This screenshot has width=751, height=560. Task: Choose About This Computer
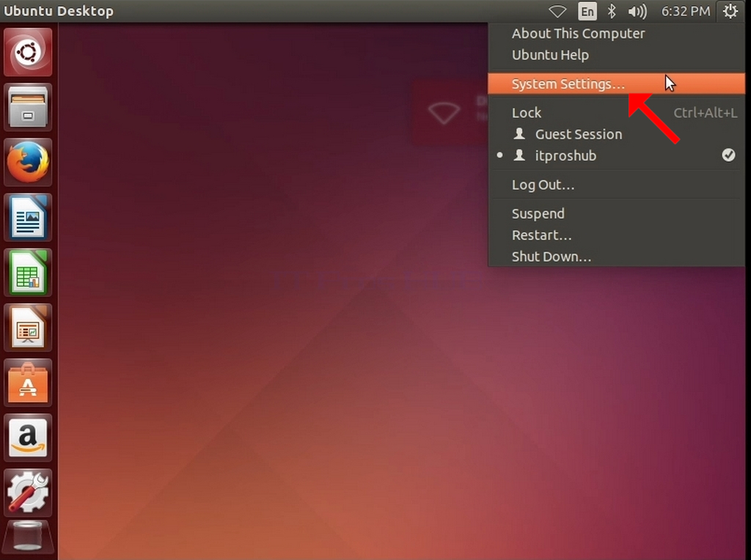pos(616,34)
